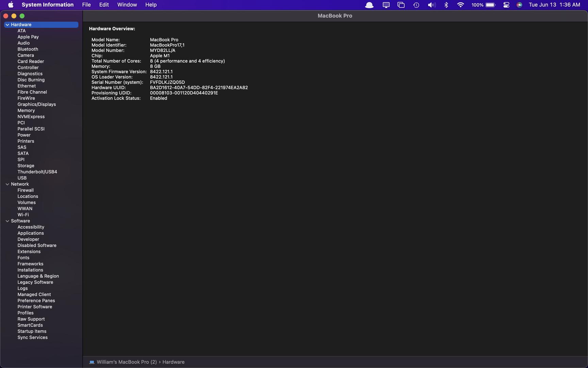Select Extensions under Software

pyautogui.click(x=29, y=251)
